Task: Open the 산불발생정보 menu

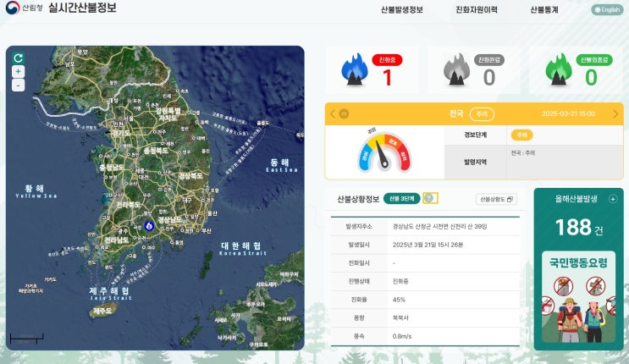Action: click(x=401, y=9)
